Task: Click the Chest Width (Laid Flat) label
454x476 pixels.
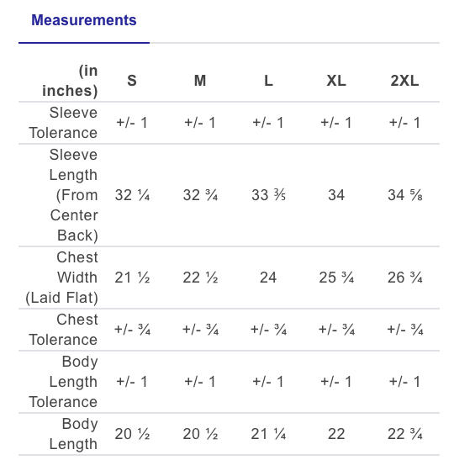Action: [61, 278]
